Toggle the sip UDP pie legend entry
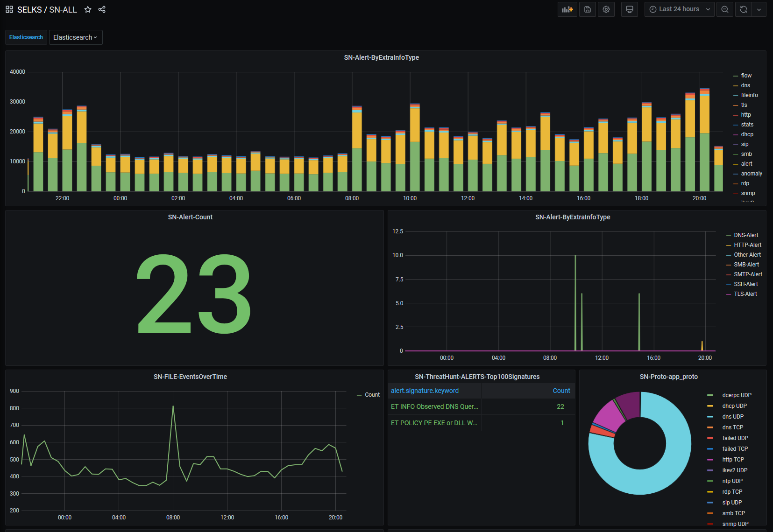This screenshot has width=773, height=532. (732, 503)
